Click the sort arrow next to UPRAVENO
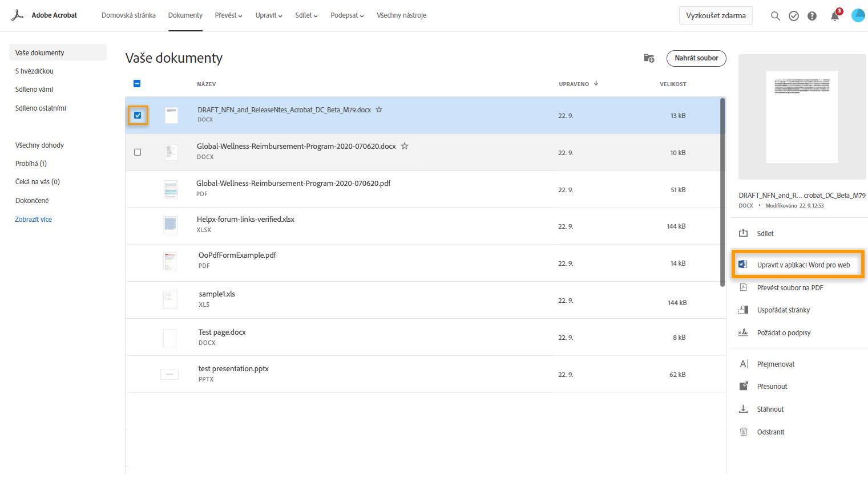Image resolution: width=868 pixels, height=479 pixels. click(596, 83)
